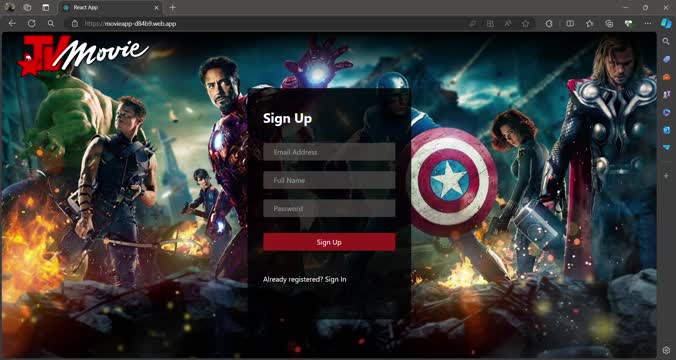
Task: Customize sidebar with the plus icon
Action: [x=667, y=176]
